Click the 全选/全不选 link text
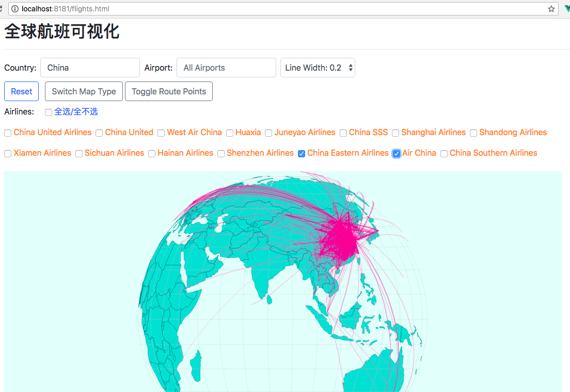The width and height of the screenshot is (570, 392). (76, 111)
